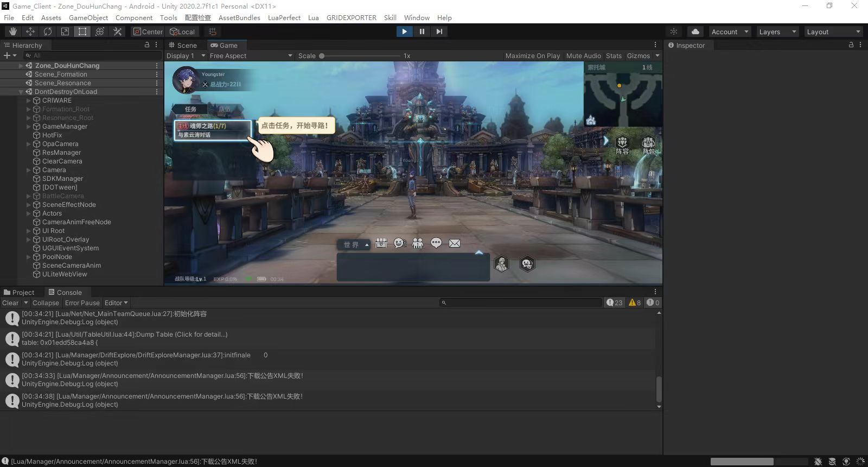Open the GRIDEXPORTER menu
868x467 pixels.
tap(352, 17)
